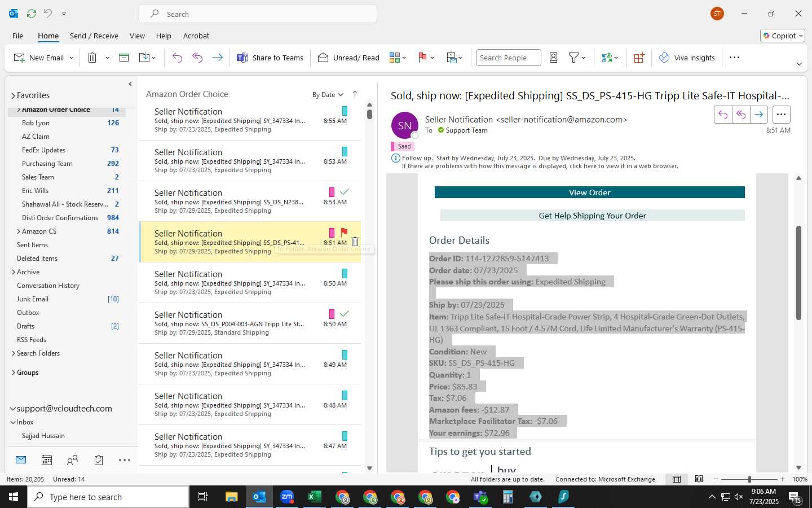Reverse sort order arrow next to By Date
The image size is (812, 508).
tap(355, 94)
